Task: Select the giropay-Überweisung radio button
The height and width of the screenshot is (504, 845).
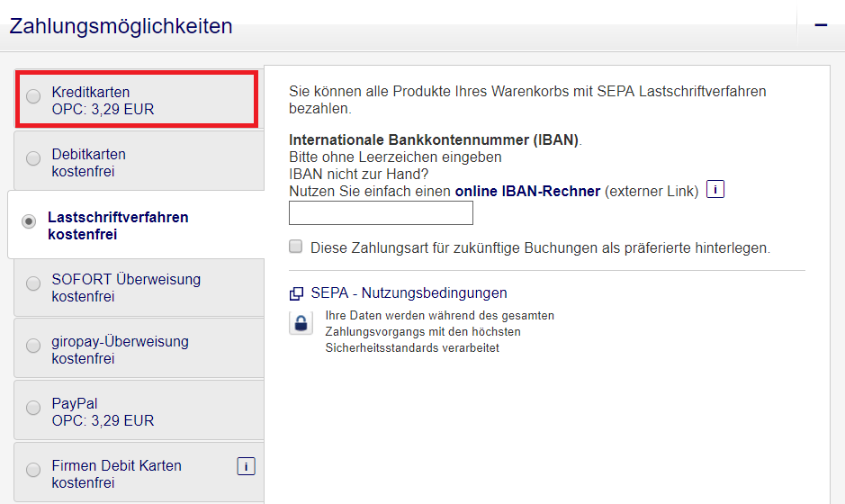Action: [33, 346]
